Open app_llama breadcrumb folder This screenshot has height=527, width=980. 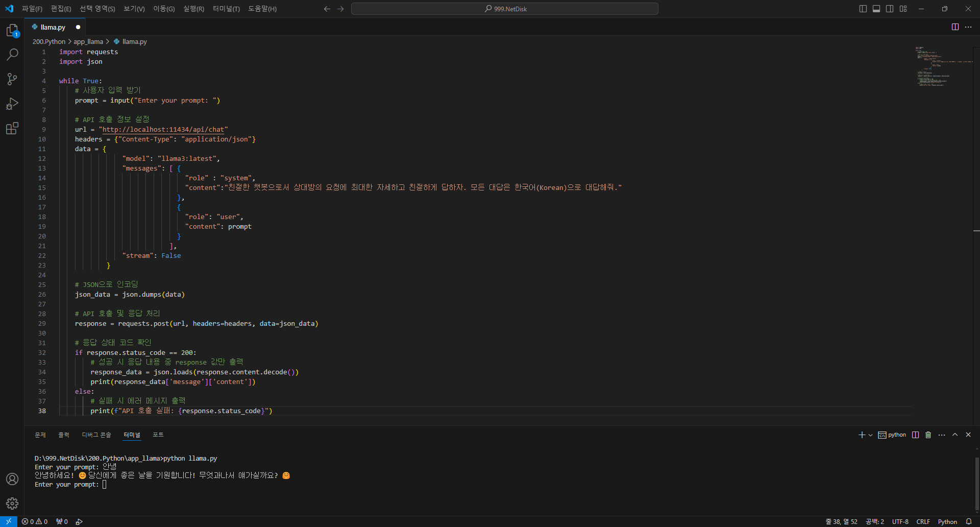[x=88, y=42]
